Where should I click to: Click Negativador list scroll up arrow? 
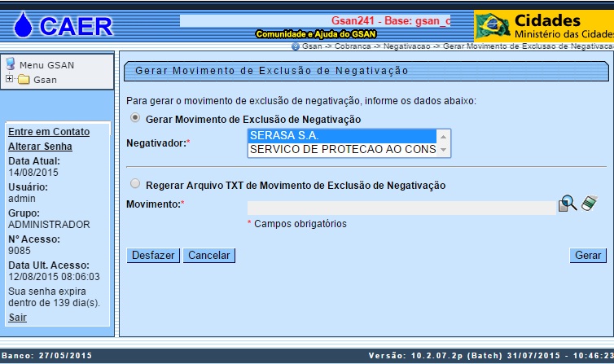tap(443, 137)
